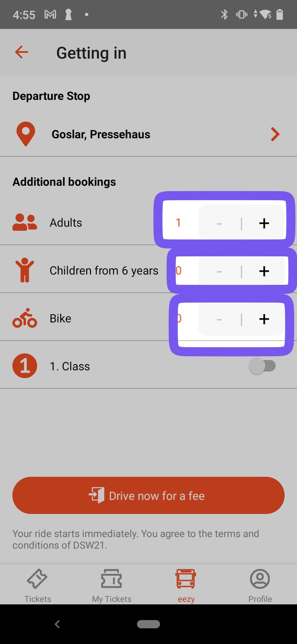The image size is (297, 644).
Task: Tap the Gmail icon in status bar
Action: point(50,15)
